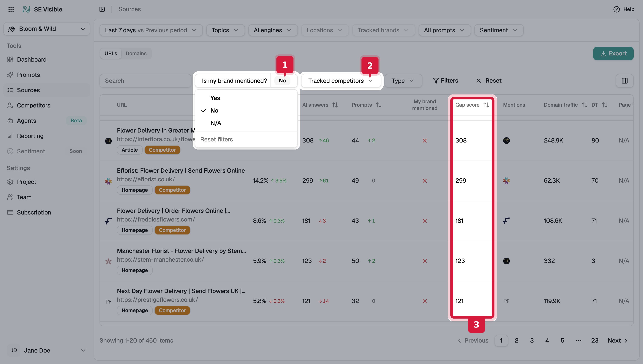Expand the Jane Doe account menu
The width and height of the screenshot is (643, 364).
click(47, 350)
